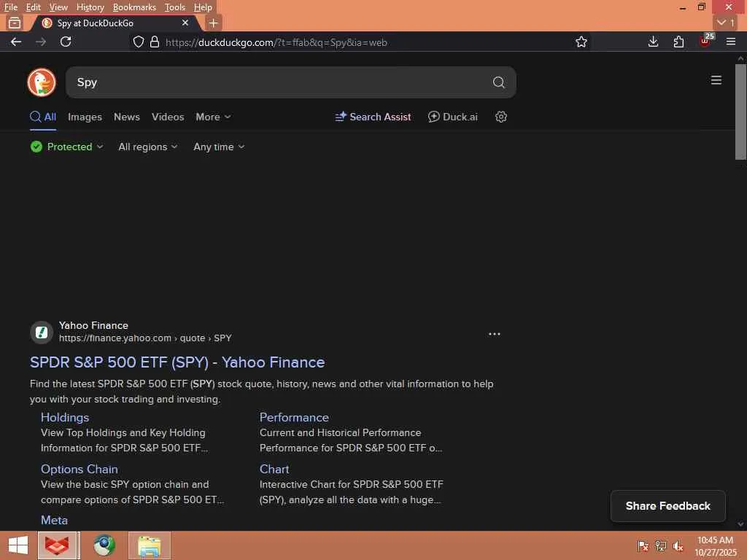Click the red taskbar browser icon
Screen dimensions: 747x560
57,545
